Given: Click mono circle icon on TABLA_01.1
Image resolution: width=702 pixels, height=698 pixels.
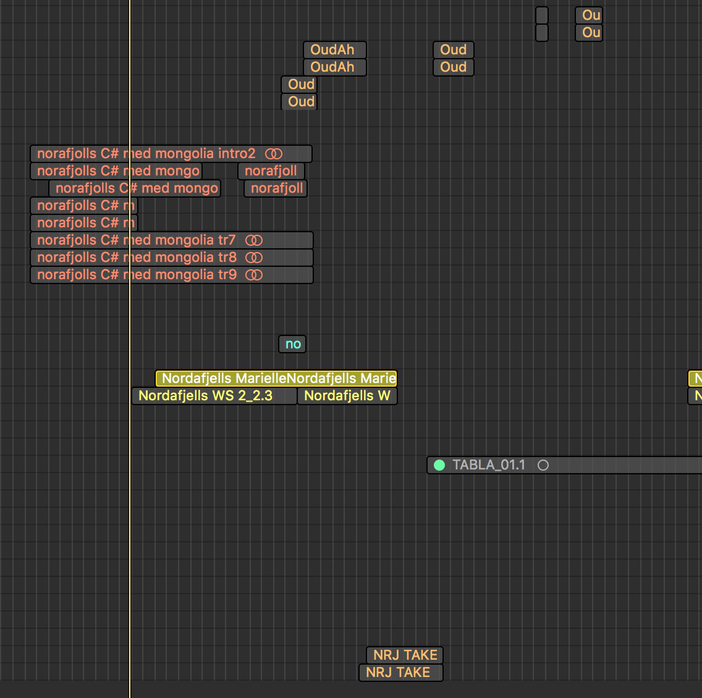Looking at the screenshot, I should tap(543, 465).
